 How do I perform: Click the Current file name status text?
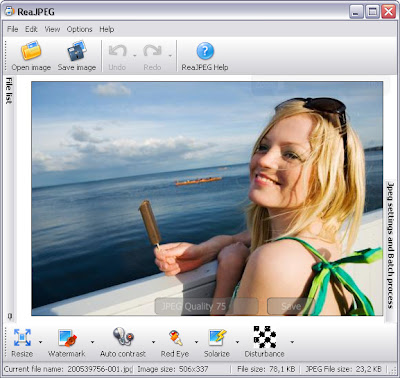[x=68, y=369]
